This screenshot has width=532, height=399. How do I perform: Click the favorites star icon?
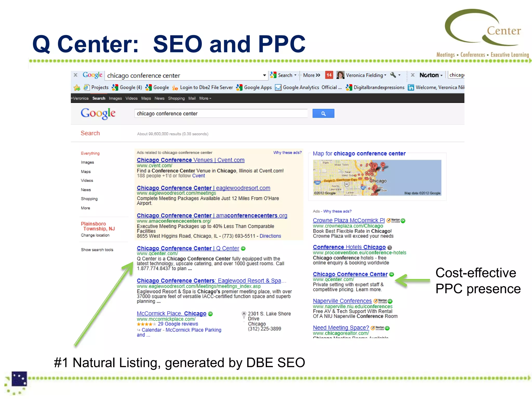(77, 88)
